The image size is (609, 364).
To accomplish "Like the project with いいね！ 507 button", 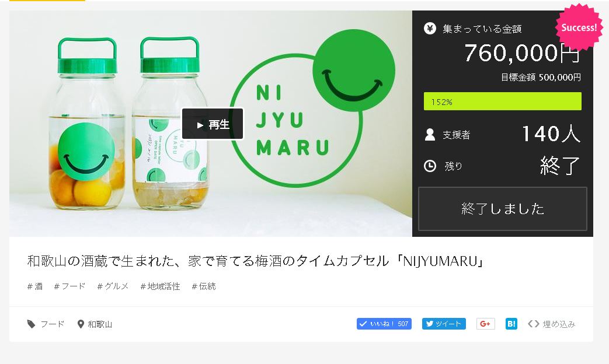I will click(384, 324).
